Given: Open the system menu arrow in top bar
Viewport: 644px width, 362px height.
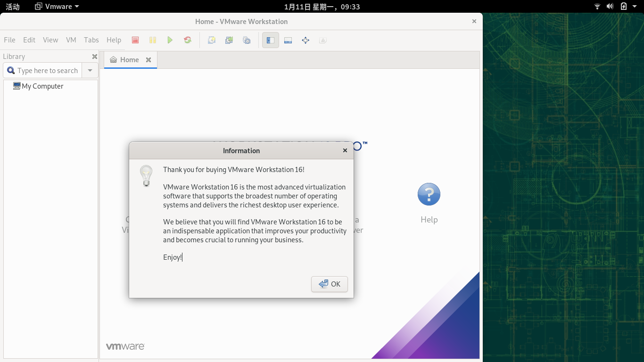Looking at the screenshot, I should click(x=635, y=7).
